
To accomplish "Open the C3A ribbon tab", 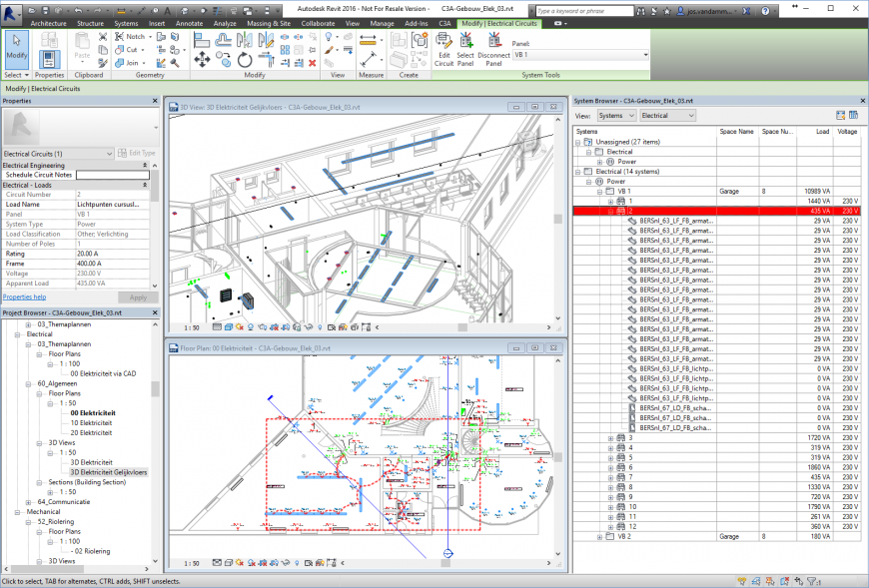I will (445, 23).
